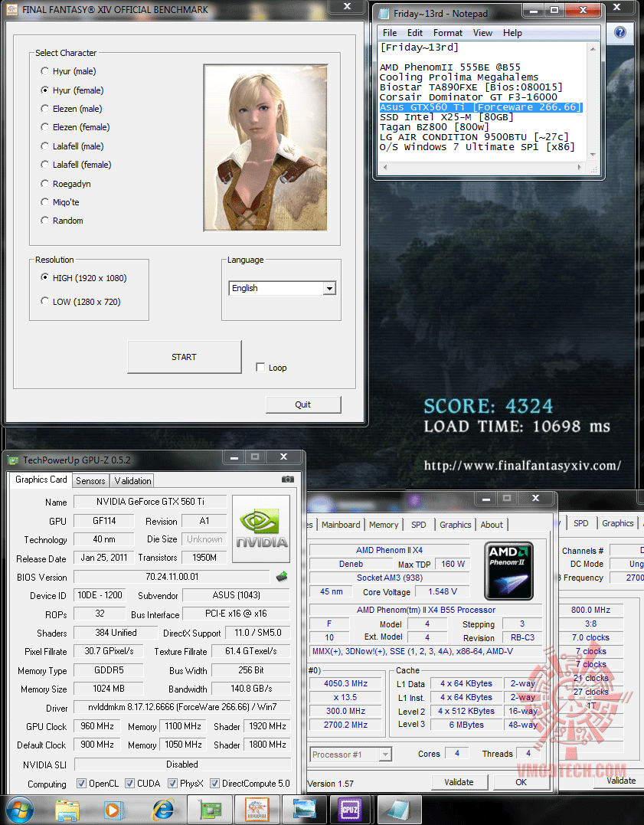Switch to the CPU-Z taskbar icon
This screenshot has width=644, height=825.
coord(351,810)
